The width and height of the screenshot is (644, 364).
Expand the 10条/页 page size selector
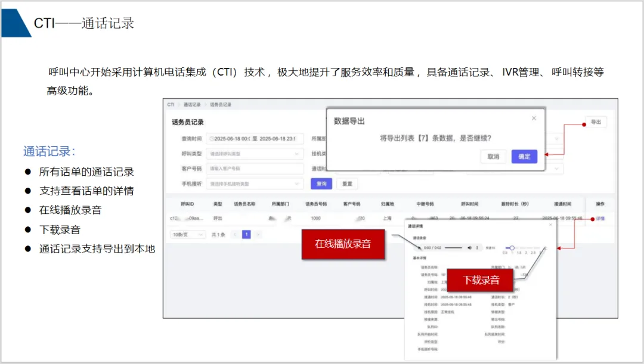click(188, 235)
